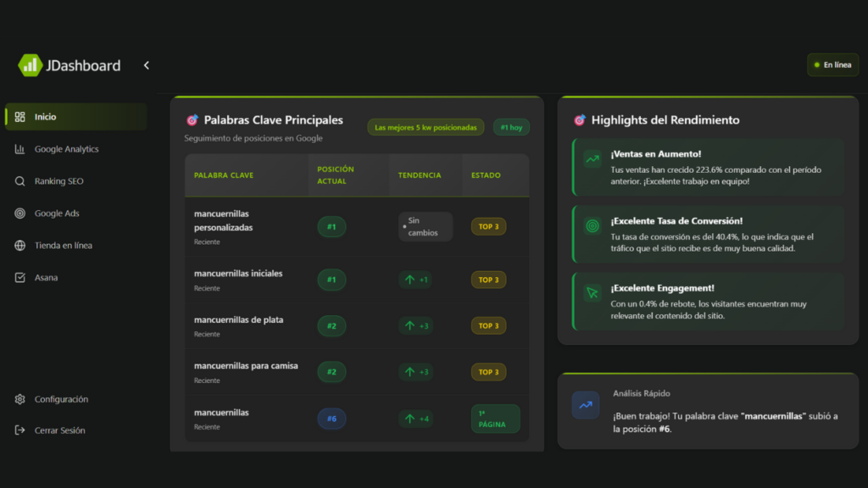The image size is (868, 488).
Task: Click the Google Analytics bar chart icon
Action: tap(19, 149)
